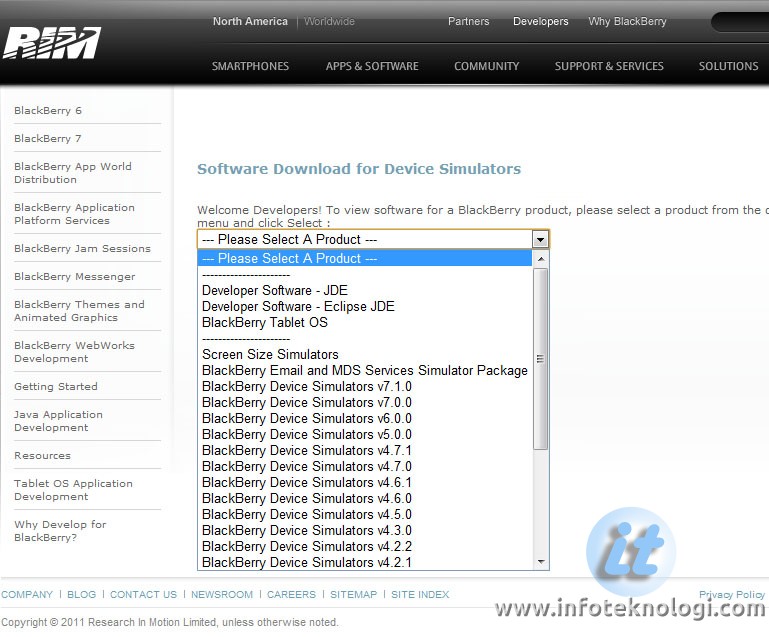Open Privacy Policy footer link
This screenshot has width=769, height=637.
point(732,594)
